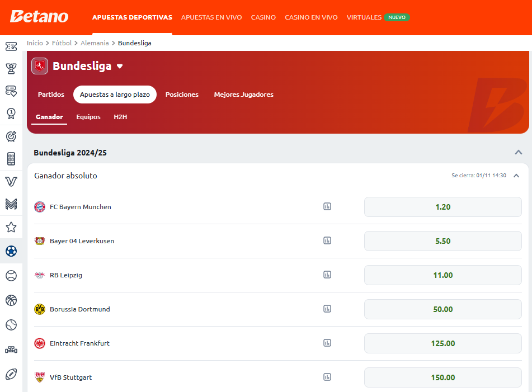
Task: Switch to the Partidos tab
Action: click(x=51, y=95)
